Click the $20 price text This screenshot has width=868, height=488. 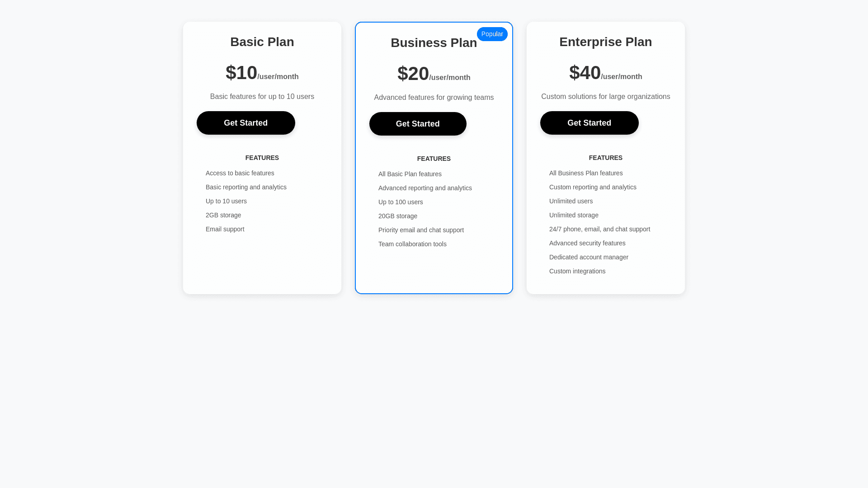pos(413,74)
